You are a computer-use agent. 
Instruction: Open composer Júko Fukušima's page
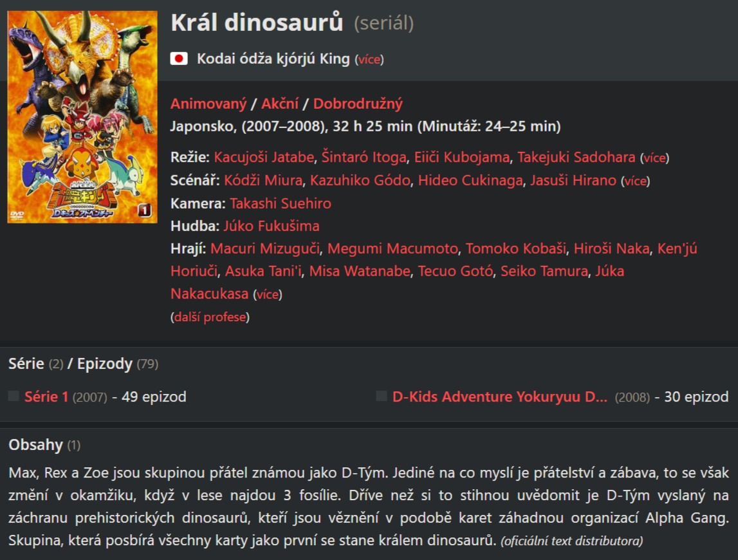click(x=272, y=226)
